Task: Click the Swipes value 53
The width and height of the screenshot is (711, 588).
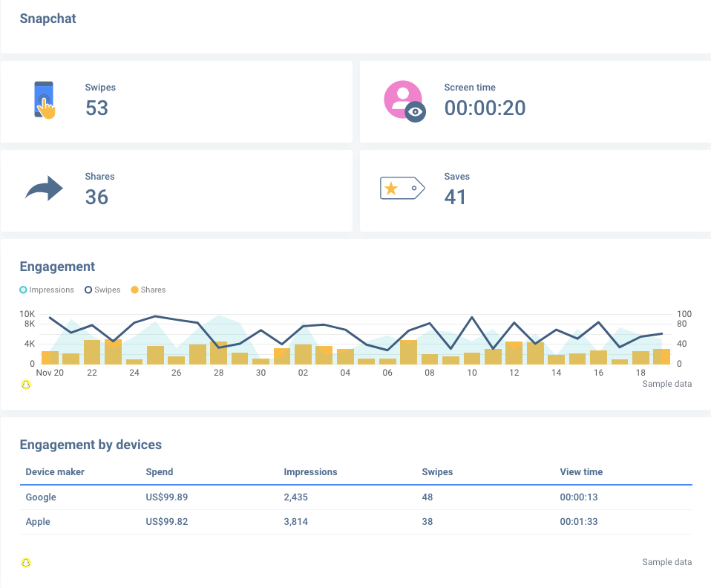Action: 96,108
